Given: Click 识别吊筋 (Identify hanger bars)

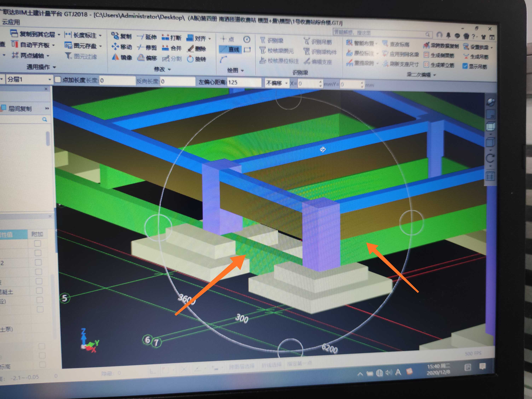Looking at the screenshot, I should [317, 42].
